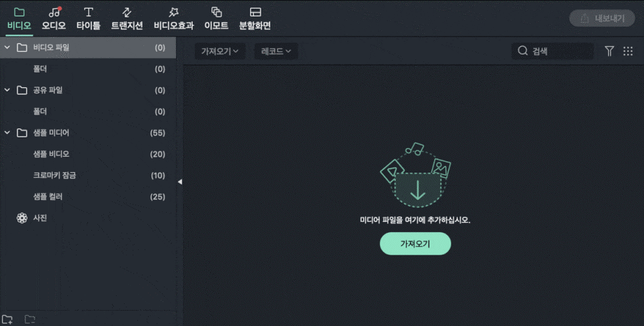Open the 샘플 컬러 item

88,197
